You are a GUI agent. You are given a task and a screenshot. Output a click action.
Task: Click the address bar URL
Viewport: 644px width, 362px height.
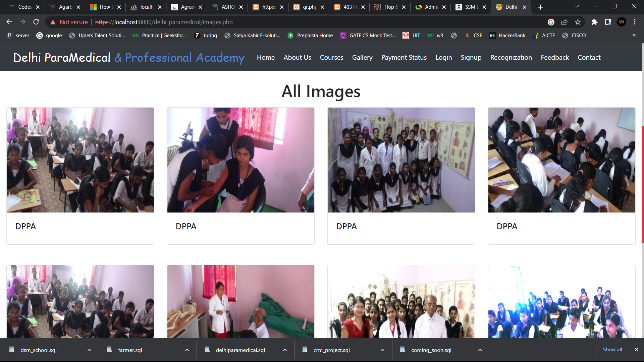coord(164,22)
